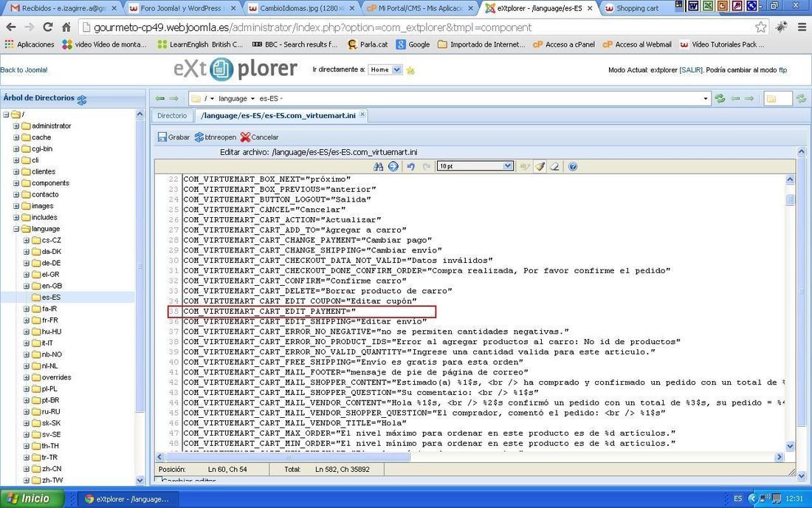Expand the images folder node
The image size is (812, 508).
16,205
